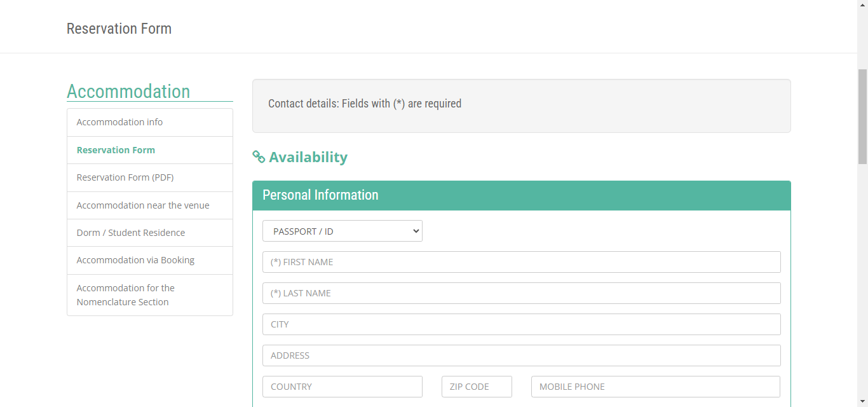Viewport: 868px width, 407px height.
Task: Click the Personal Information panel header
Action: coord(521,195)
